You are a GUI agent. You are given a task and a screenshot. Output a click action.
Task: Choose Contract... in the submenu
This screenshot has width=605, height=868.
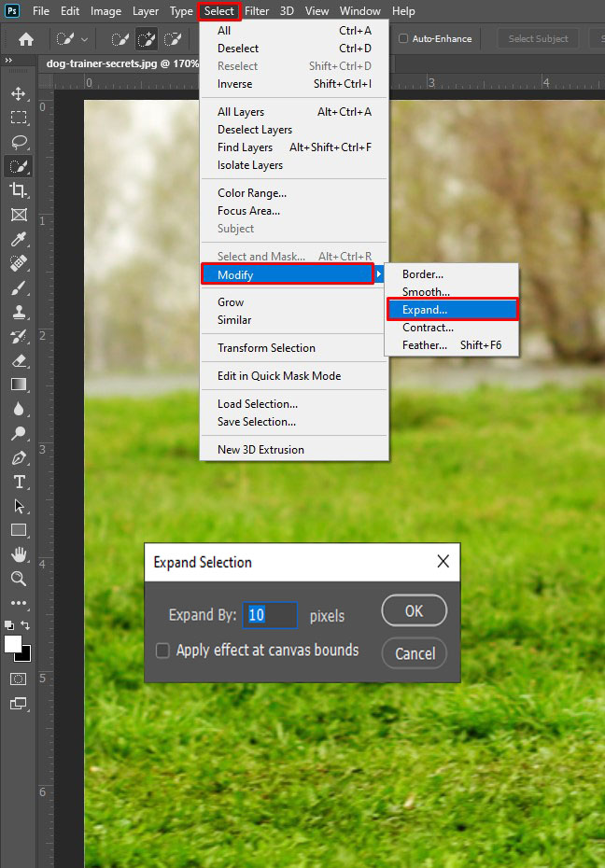(x=452, y=328)
